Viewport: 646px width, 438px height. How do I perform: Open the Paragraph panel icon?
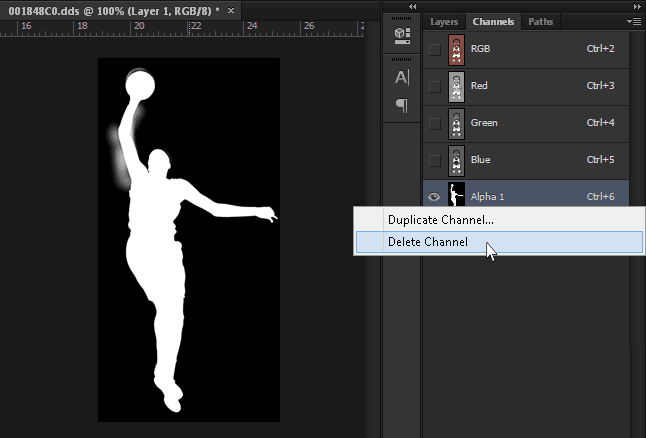coord(402,105)
